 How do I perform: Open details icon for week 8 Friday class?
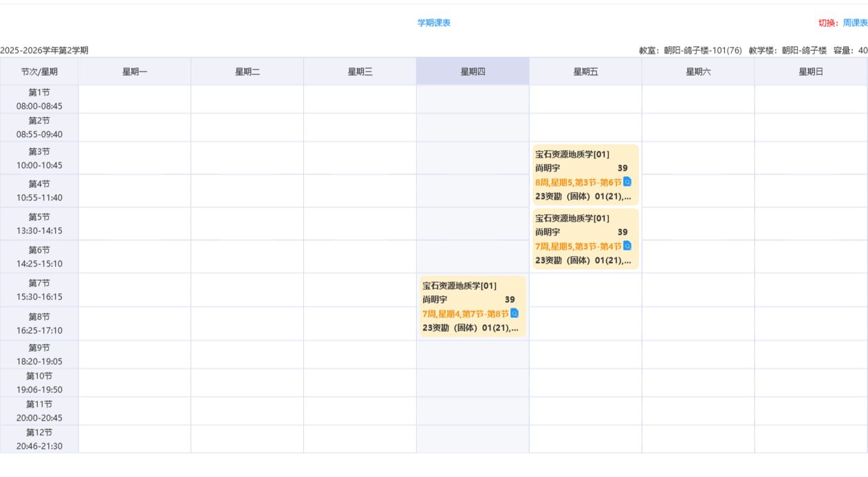627,182
